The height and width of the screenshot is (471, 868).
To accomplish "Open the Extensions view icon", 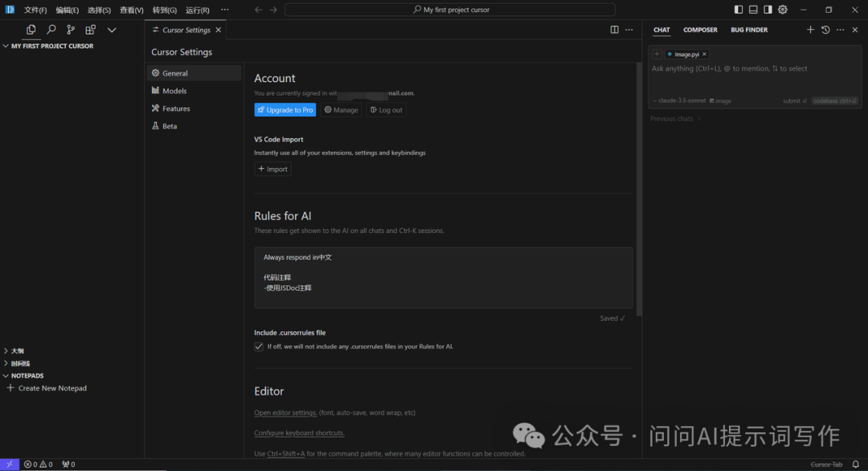I will pyautogui.click(x=90, y=30).
